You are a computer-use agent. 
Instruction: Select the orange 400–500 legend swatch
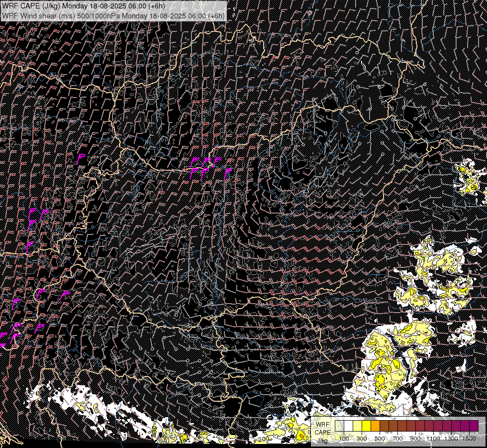tap(376, 426)
